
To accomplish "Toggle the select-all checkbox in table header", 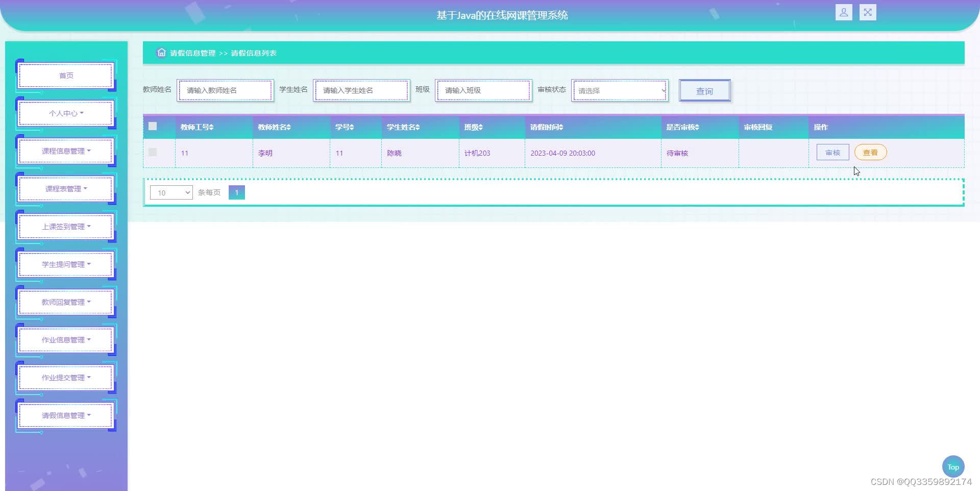I will pyautogui.click(x=153, y=126).
